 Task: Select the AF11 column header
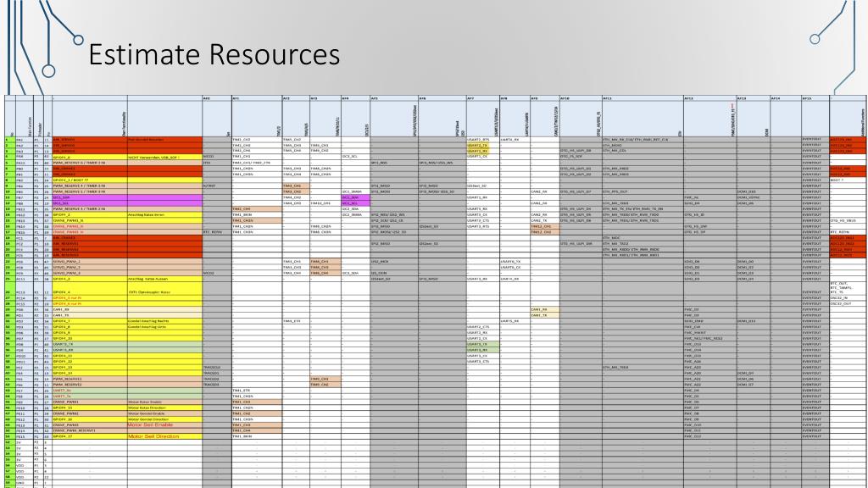point(643,98)
